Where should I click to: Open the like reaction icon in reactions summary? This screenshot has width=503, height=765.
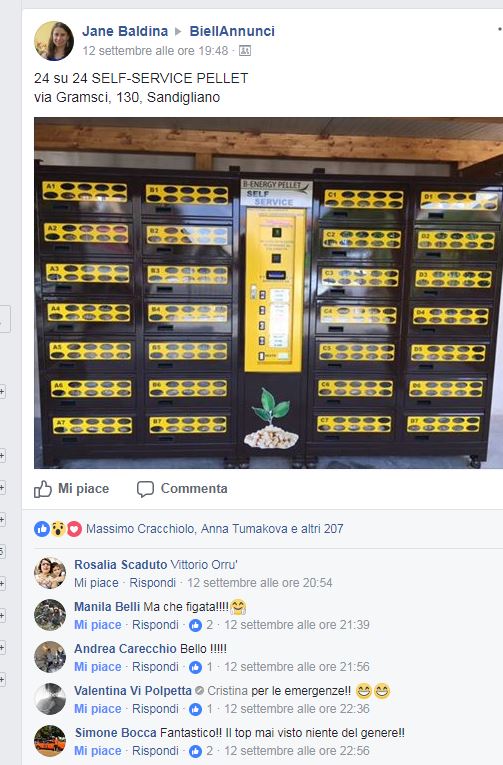[42, 528]
